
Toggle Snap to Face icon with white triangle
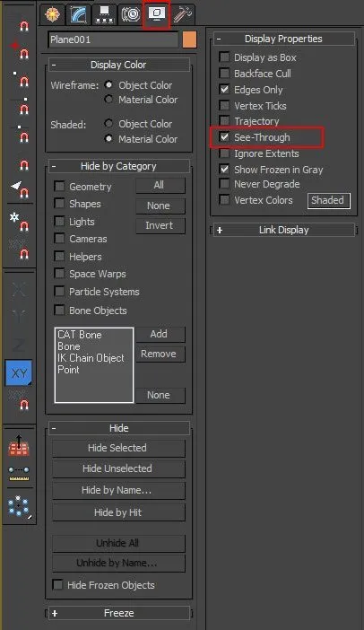tap(20, 189)
